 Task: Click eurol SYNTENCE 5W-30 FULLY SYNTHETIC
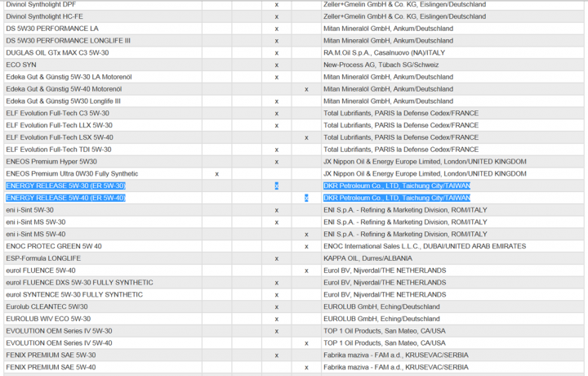pyautogui.click(x=74, y=294)
